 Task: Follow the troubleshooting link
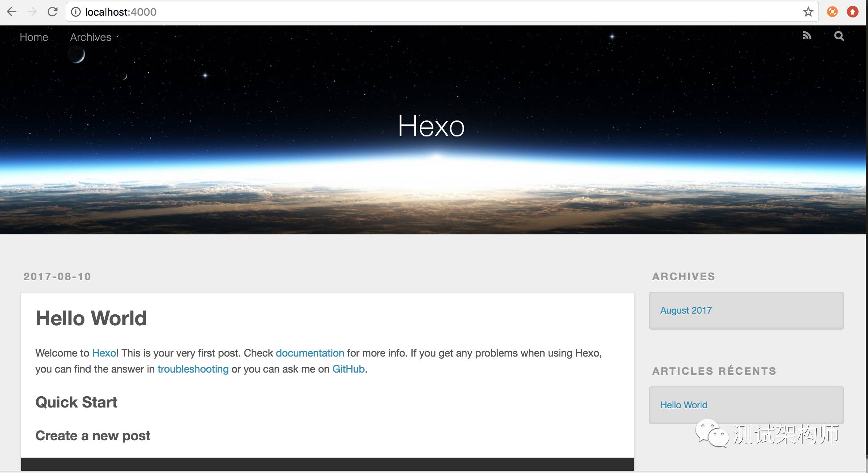tap(193, 369)
